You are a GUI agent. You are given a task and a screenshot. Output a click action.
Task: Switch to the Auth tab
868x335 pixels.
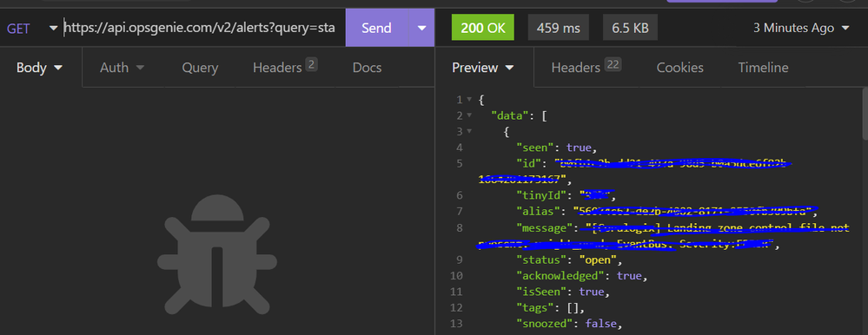coord(122,68)
